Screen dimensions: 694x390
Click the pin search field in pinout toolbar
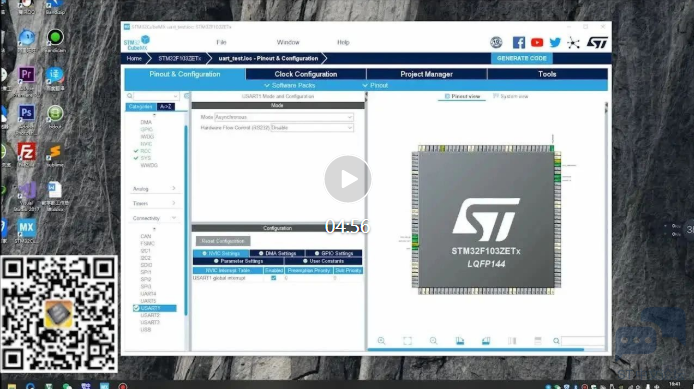point(582,341)
